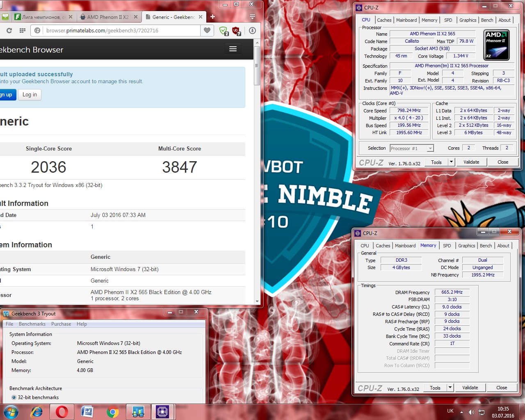This screenshot has height=420, width=525.
Task: Open the browser downloads icon
Action: pos(252,30)
